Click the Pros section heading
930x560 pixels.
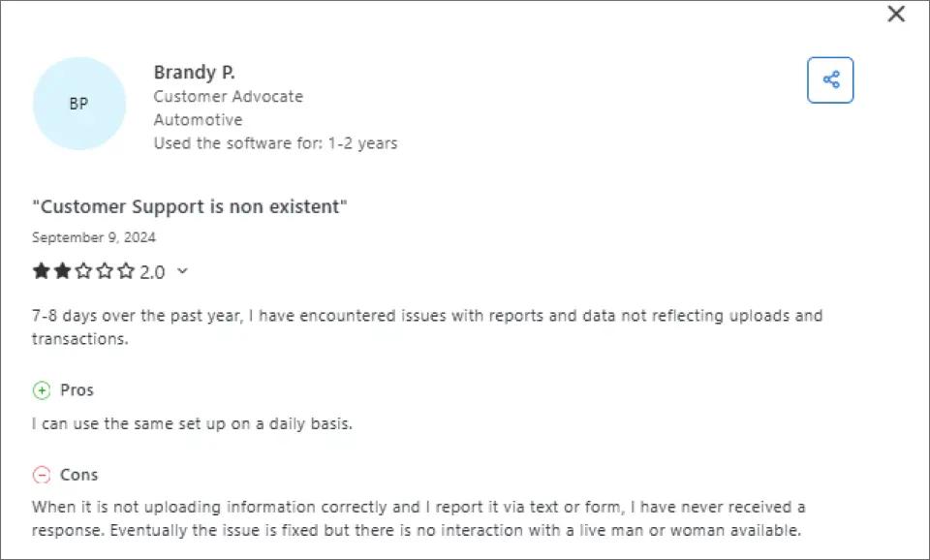pos(77,390)
